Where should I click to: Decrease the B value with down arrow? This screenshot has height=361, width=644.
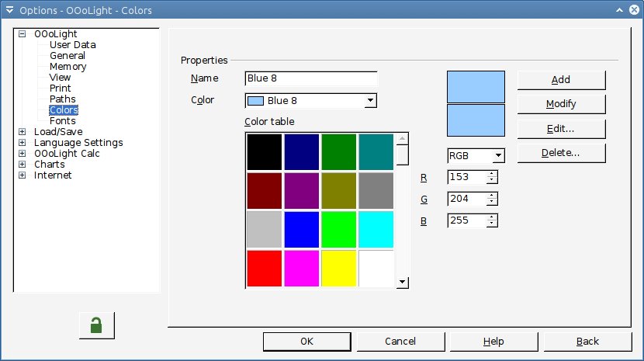[x=492, y=224]
